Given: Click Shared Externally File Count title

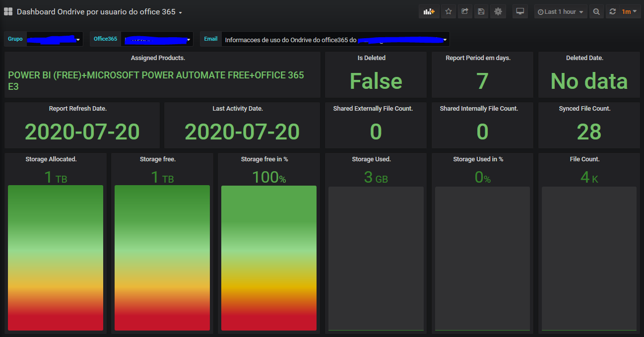Looking at the screenshot, I should coord(373,109).
